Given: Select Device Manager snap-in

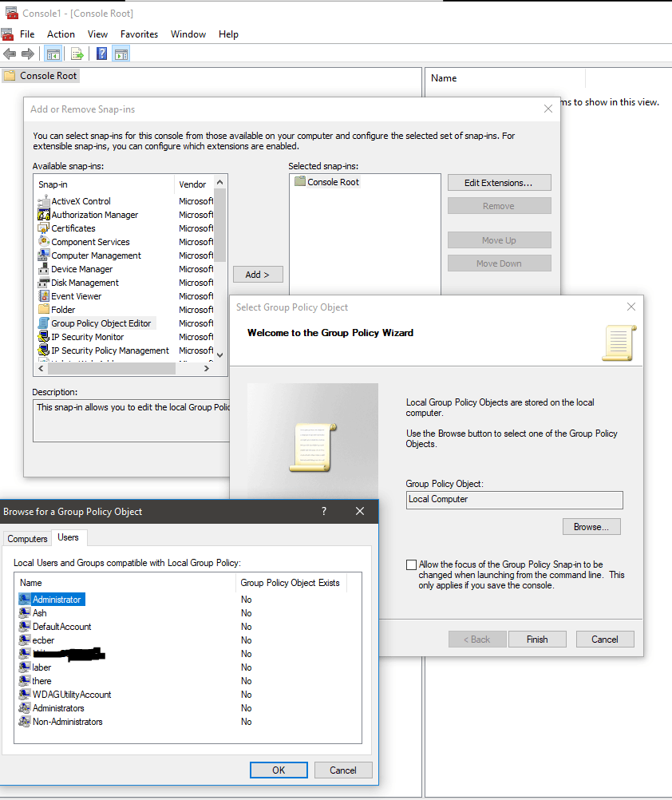Looking at the screenshot, I should point(76,269).
